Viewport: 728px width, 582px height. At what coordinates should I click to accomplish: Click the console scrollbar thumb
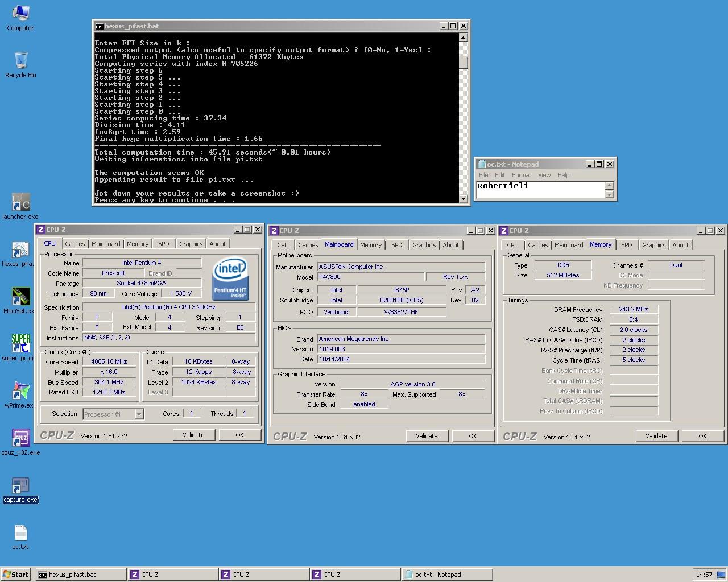[463, 63]
